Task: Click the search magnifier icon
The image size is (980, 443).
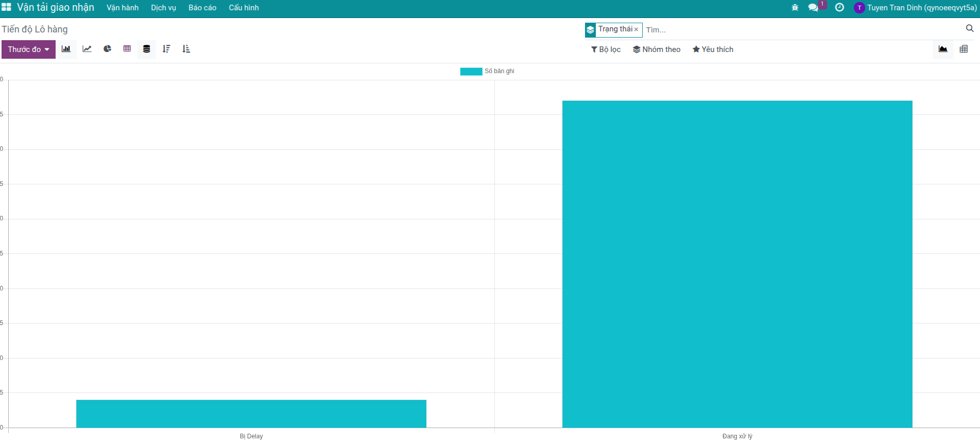Action: coord(970,29)
